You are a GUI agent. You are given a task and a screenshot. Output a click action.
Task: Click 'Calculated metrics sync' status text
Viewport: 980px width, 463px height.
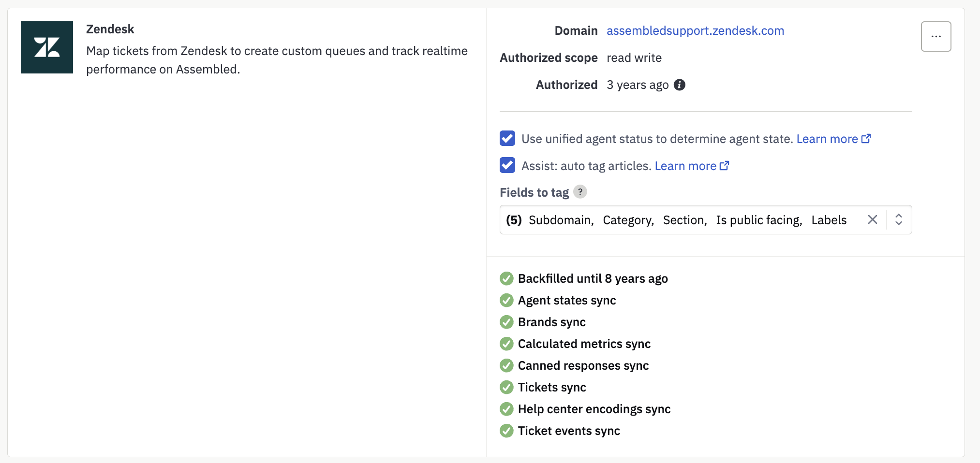[x=584, y=344]
